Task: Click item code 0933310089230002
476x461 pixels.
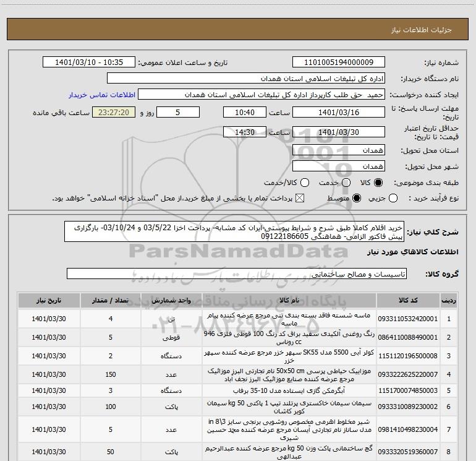Action: 408,407
